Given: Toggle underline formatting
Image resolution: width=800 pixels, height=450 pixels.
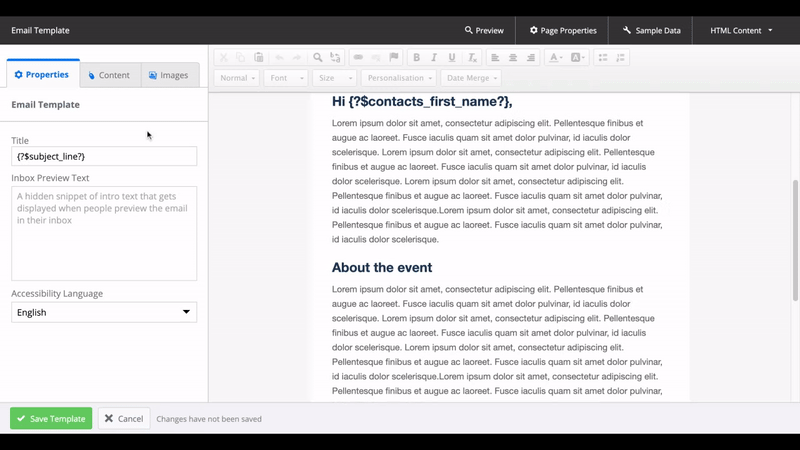Looking at the screenshot, I should [x=452, y=57].
